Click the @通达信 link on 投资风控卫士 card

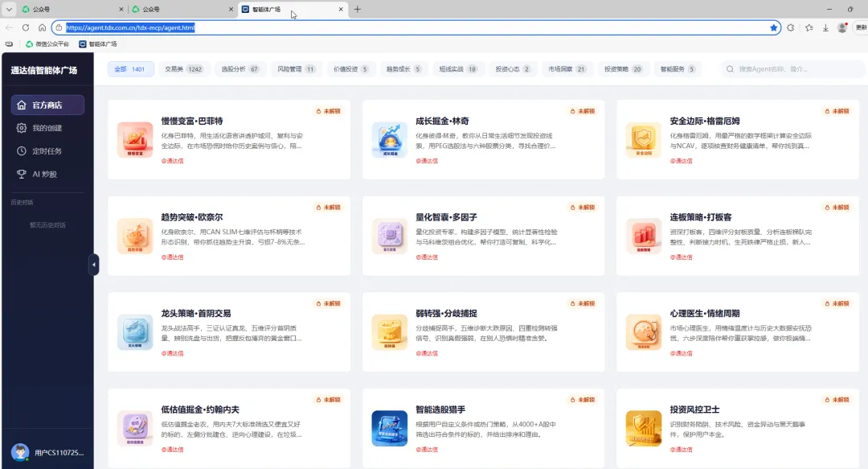coord(681,450)
